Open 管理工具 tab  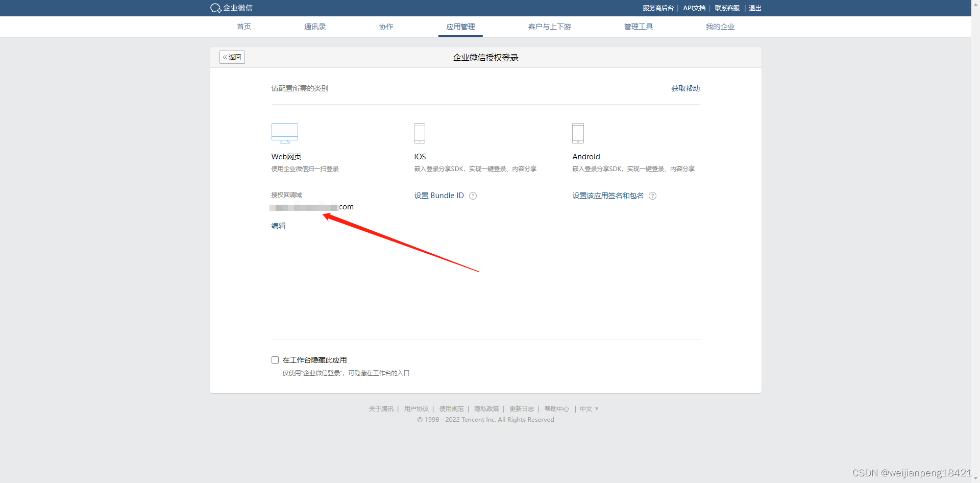click(639, 27)
